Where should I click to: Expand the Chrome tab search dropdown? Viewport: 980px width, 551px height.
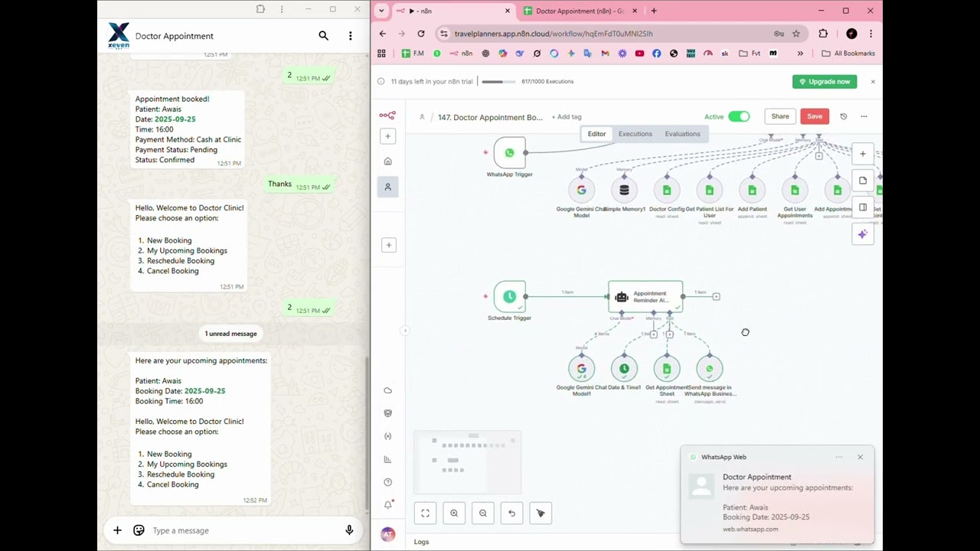point(381,11)
